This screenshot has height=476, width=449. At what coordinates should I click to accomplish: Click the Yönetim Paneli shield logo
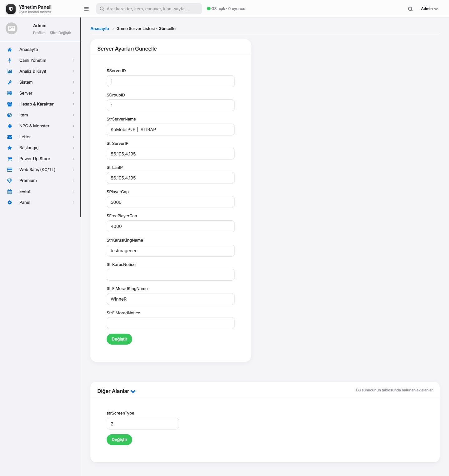pos(11,9)
